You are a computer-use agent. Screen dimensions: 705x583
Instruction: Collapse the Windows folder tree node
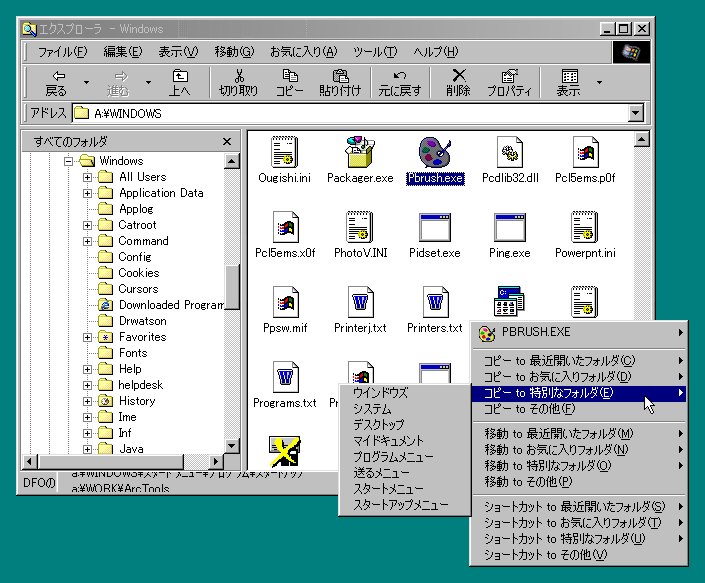(x=68, y=161)
